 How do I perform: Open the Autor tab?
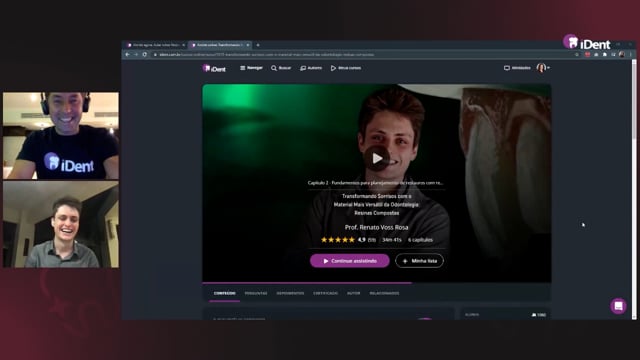coord(353,293)
